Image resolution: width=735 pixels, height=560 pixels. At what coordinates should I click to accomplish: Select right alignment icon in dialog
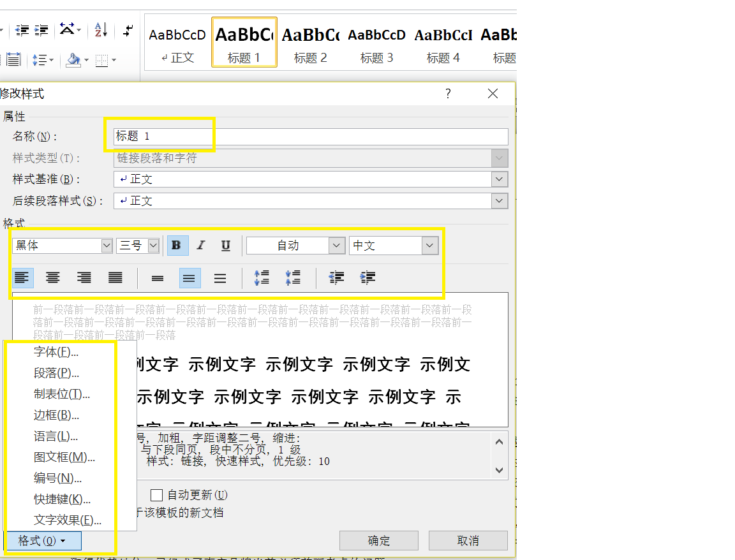point(84,278)
